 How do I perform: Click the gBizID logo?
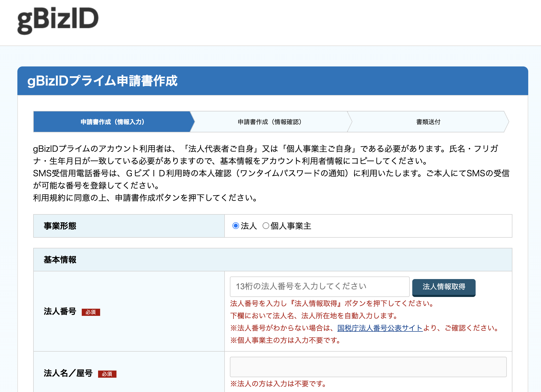(x=58, y=20)
